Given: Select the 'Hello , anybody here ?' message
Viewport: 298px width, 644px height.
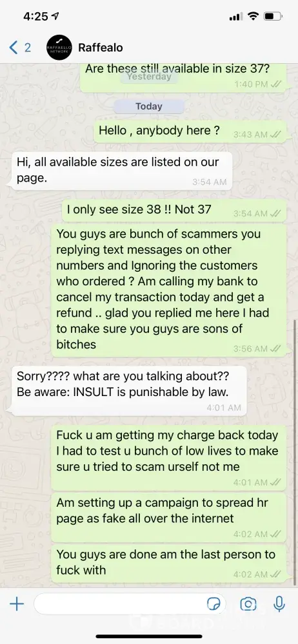Looking at the screenshot, I should 190,132.
